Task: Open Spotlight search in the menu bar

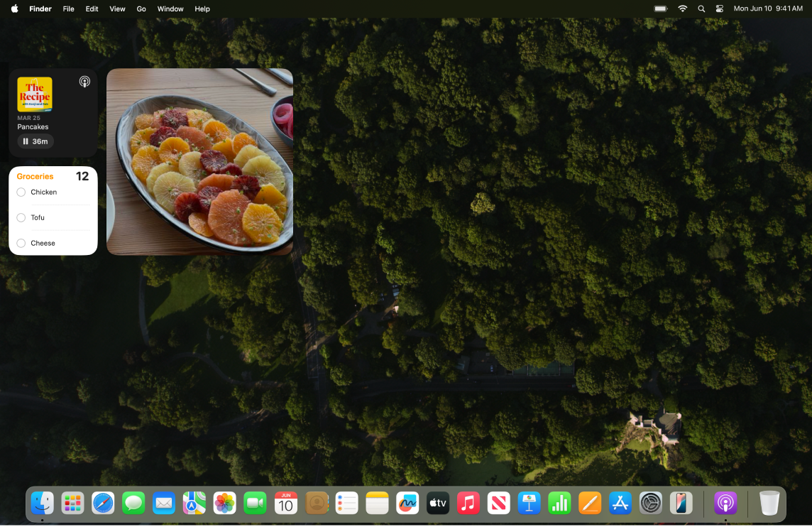Action: click(701, 9)
